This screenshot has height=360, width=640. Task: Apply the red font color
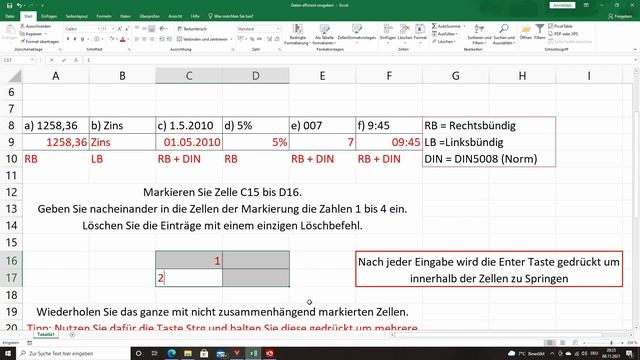(x=122, y=39)
